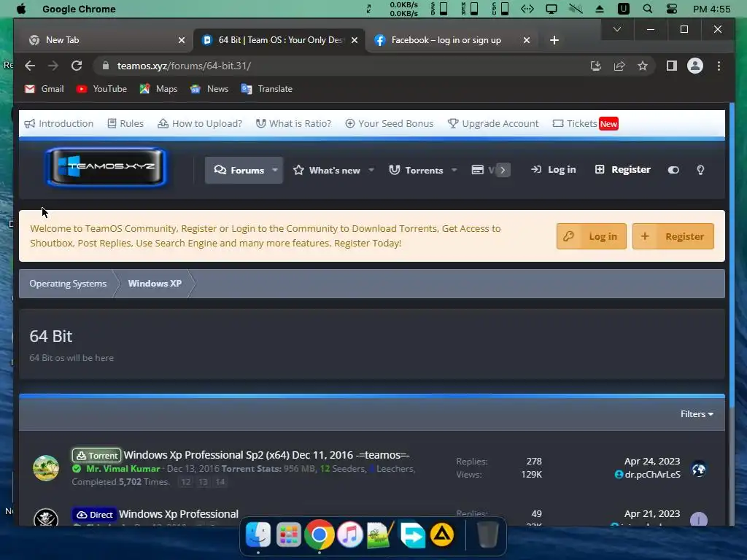Open Chrome three-dot menu
Image resolution: width=747 pixels, height=560 pixels.
(719, 66)
